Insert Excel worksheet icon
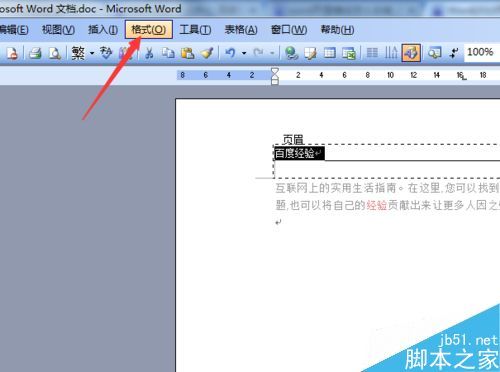The height and width of the screenshot is (372, 500). (x=349, y=53)
